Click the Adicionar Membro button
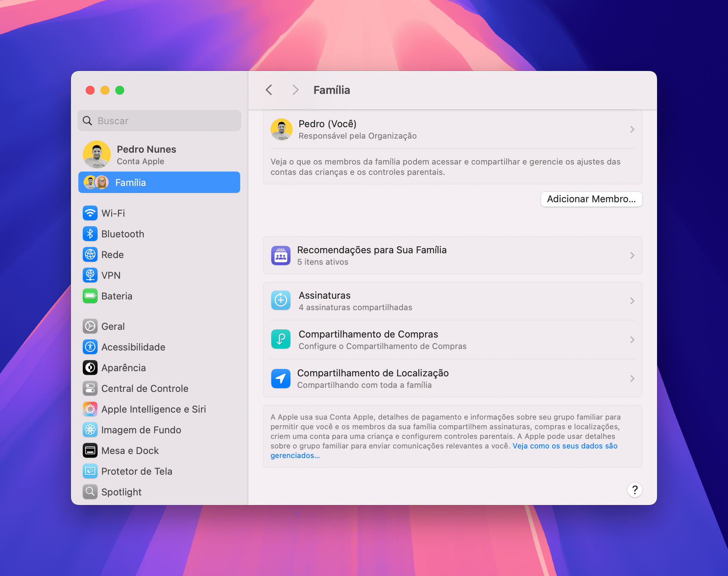This screenshot has width=728, height=576. click(591, 199)
